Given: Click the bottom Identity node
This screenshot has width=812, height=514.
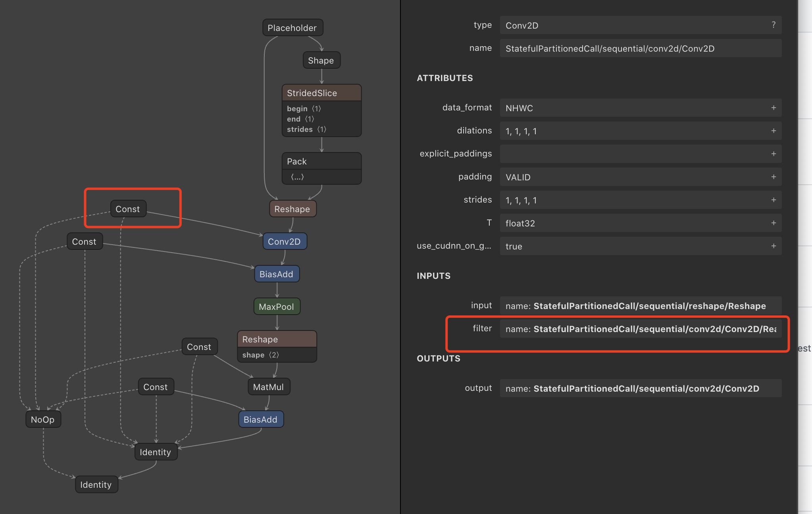Looking at the screenshot, I should [96, 484].
